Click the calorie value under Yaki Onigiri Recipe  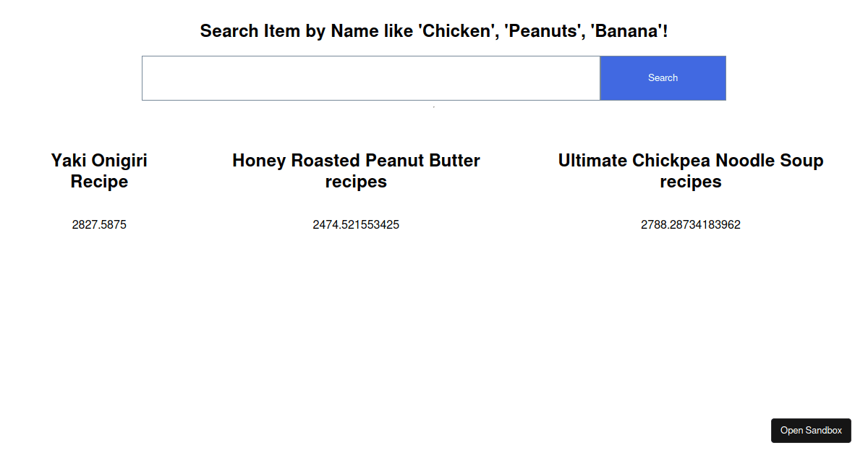(x=98, y=224)
